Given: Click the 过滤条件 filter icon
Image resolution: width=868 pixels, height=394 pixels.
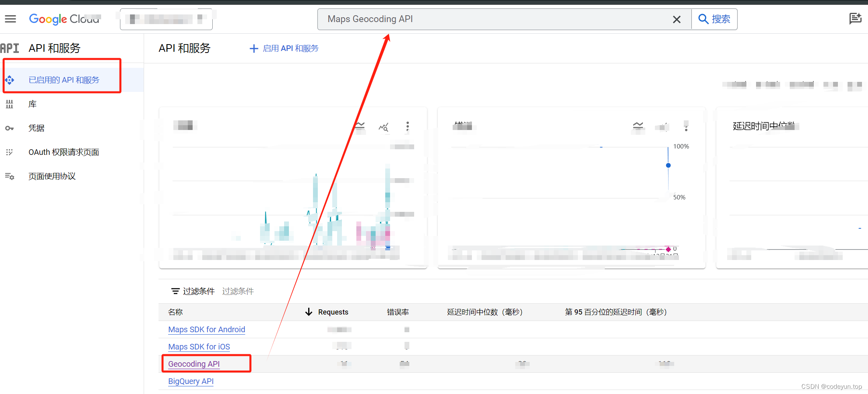Looking at the screenshot, I should 175,291.
